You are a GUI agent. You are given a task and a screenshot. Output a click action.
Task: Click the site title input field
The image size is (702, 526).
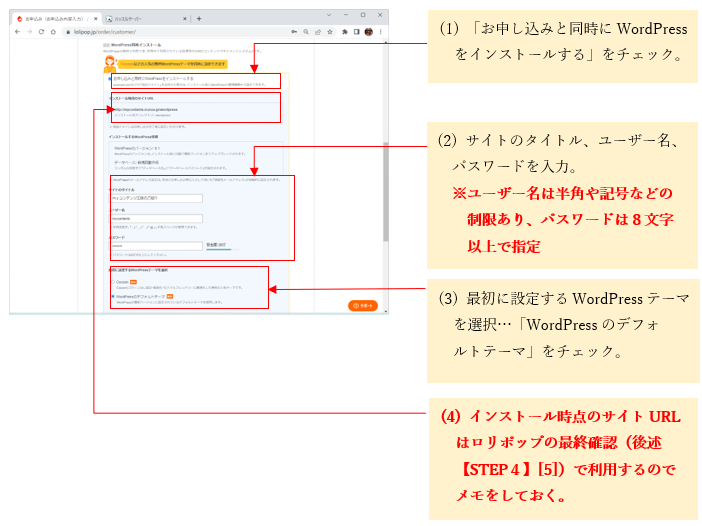point(156,198)
